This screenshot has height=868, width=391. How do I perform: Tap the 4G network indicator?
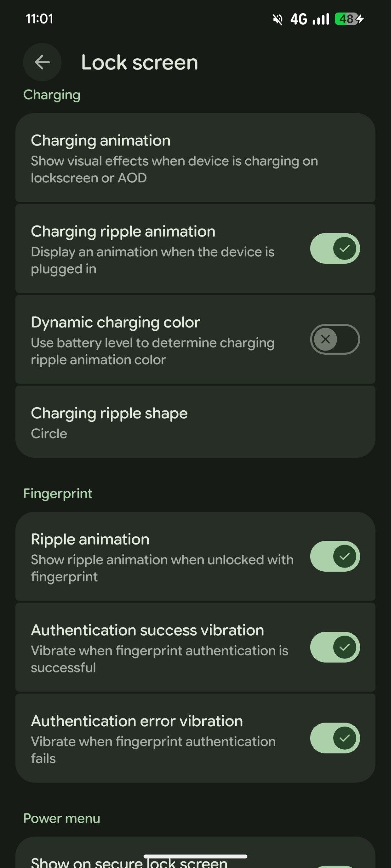coord(299,19)
